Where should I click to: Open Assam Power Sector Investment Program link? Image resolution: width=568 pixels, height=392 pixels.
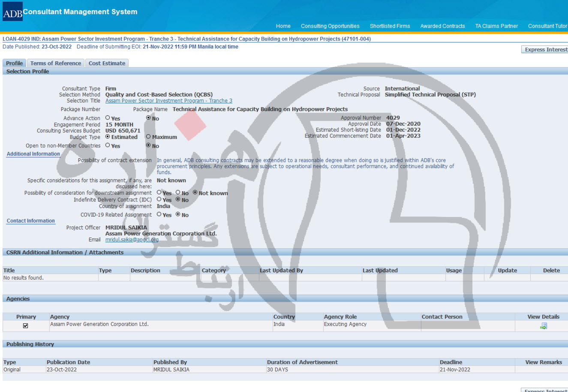point(169,101)
